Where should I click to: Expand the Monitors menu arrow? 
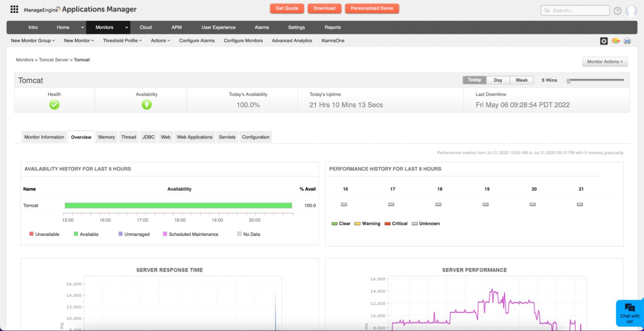pos(126,27)
